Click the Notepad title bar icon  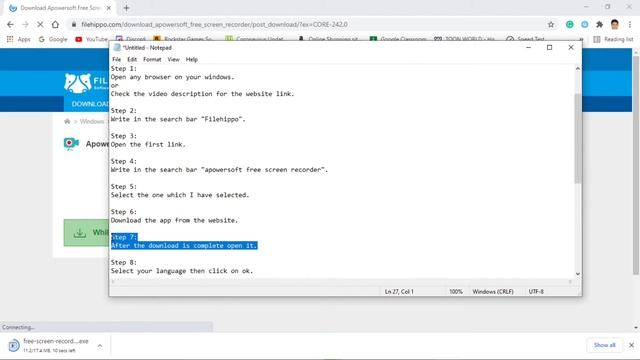point(117,47)
